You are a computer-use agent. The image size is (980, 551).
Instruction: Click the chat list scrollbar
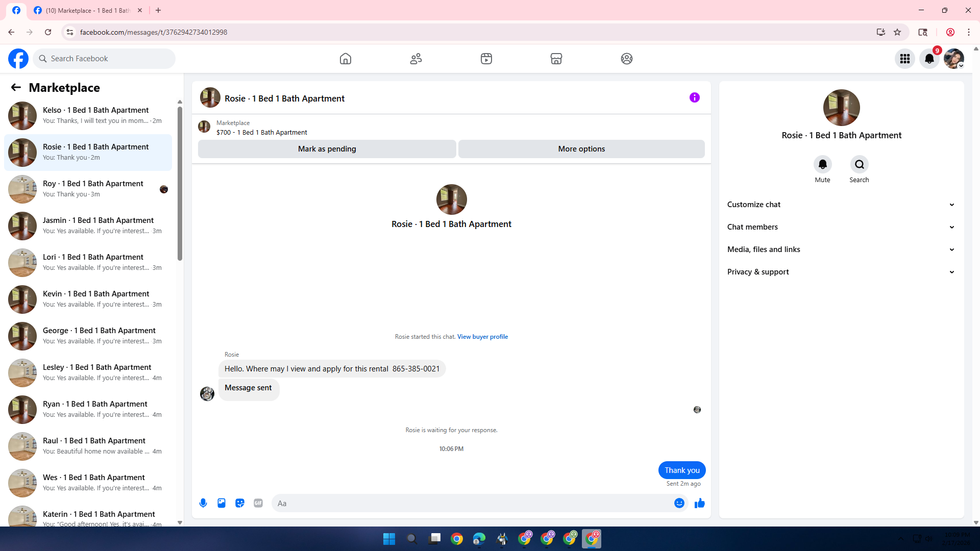click(x=180, y=184)
